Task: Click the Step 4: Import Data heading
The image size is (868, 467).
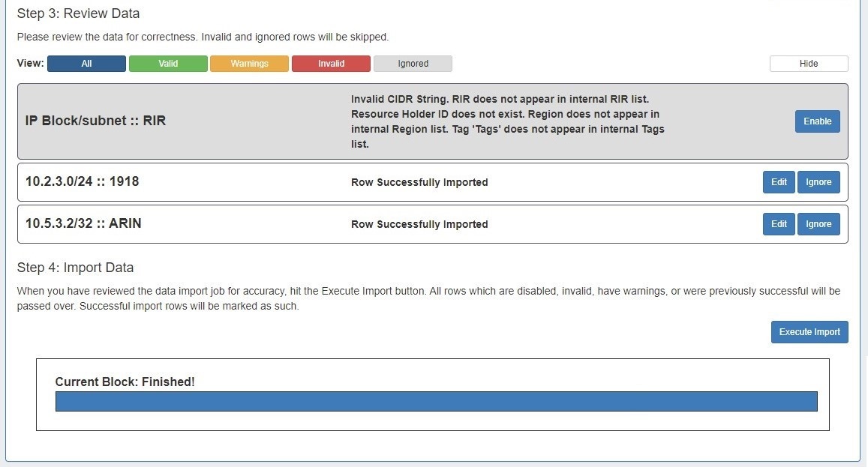Action: pyautogui.click(x=75, y=268)
